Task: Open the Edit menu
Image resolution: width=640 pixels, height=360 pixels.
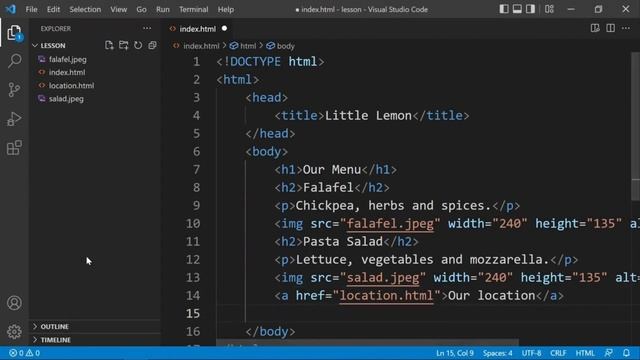Action: pyautogui.click(x=53, y=9)
